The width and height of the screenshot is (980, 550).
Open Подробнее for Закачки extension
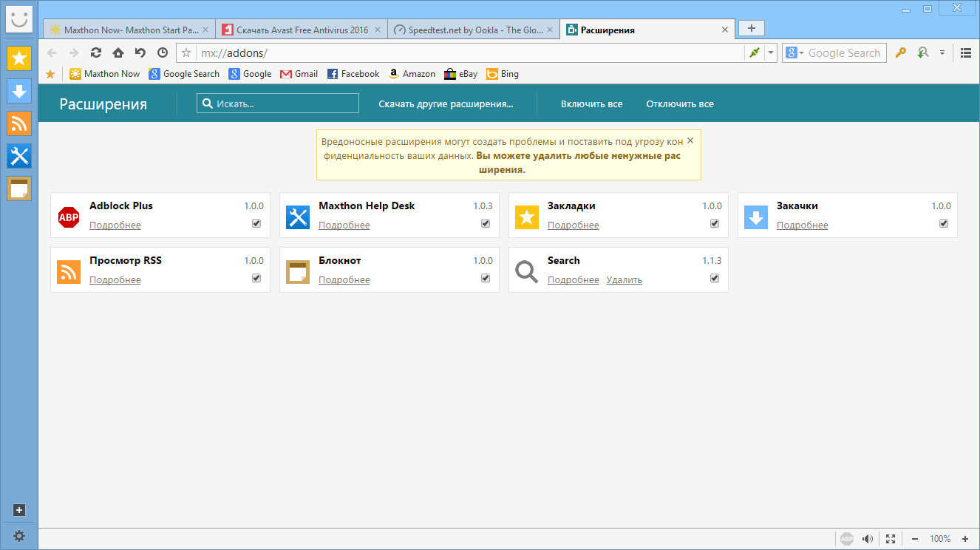tap(803, 225)
